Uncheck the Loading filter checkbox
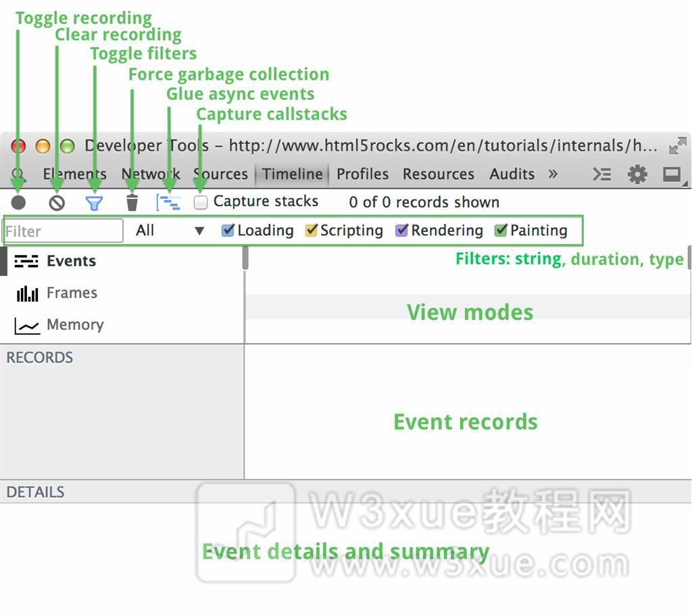This screenshot has height=616, width=692. click(x=228, y=231)
